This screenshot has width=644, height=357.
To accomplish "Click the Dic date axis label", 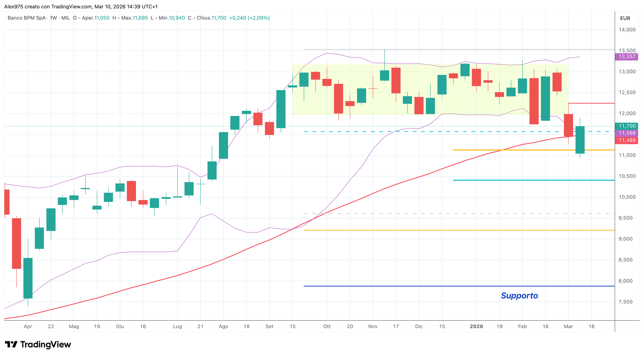I will (419, 326).
